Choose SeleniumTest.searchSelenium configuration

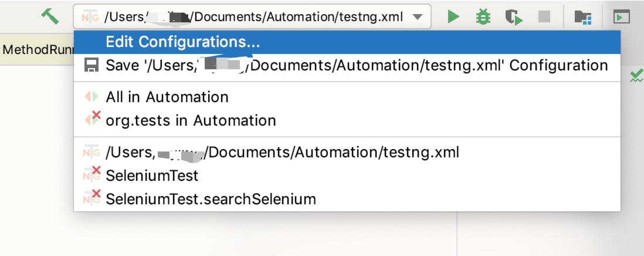tap(211, 199)
